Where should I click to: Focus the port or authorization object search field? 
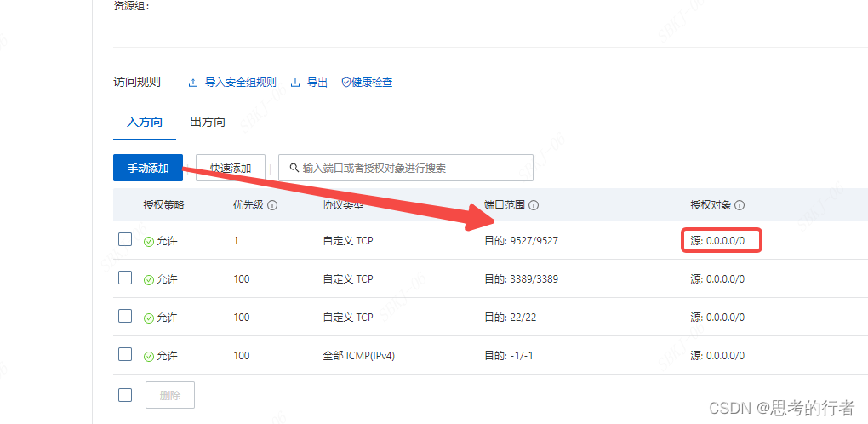[406, 168]
